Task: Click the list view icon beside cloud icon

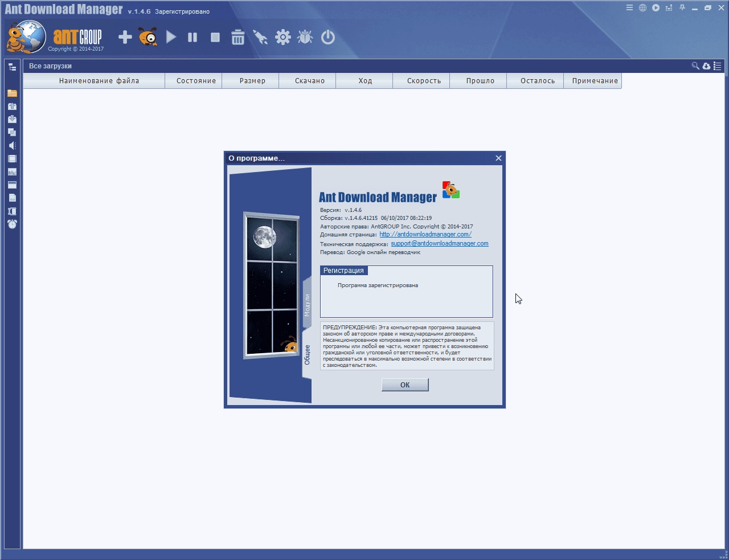Action: 717,66
